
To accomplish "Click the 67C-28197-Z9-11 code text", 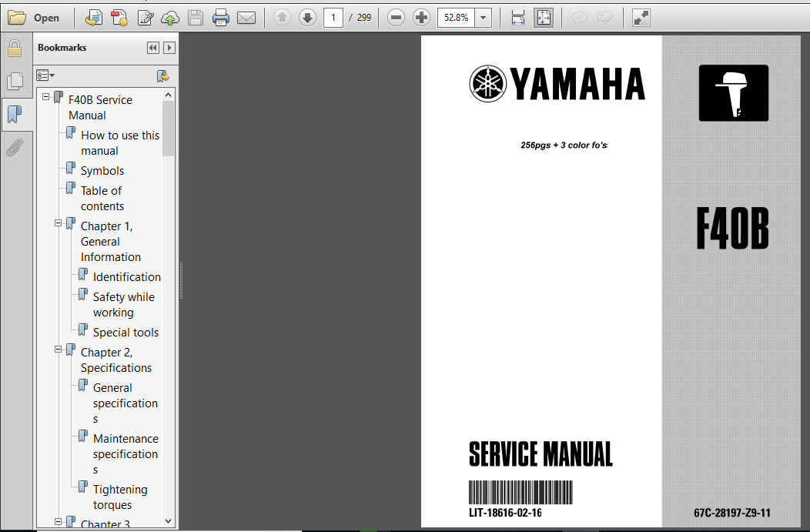I will pyautogui.click(x=732, y=513).
